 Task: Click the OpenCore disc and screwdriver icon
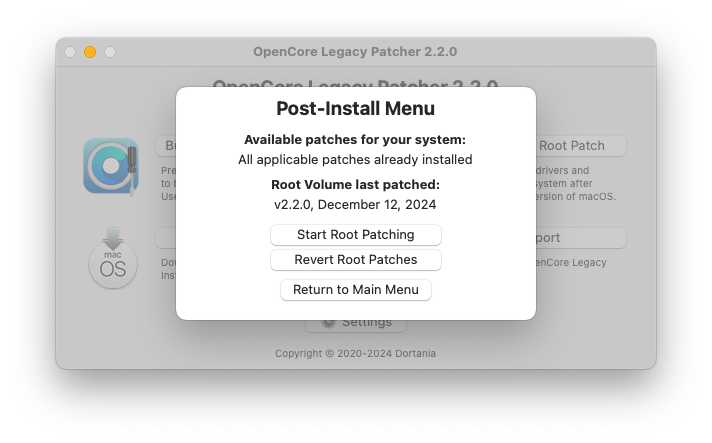point(111,167)
